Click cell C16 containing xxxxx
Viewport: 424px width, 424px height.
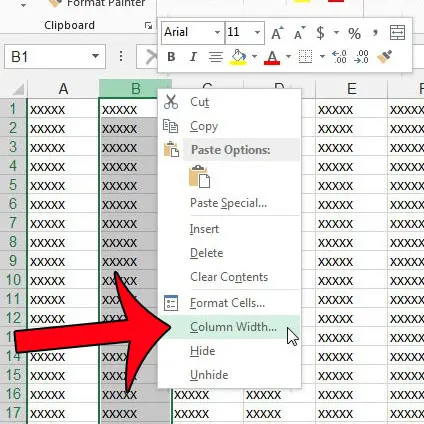point(207,395)
